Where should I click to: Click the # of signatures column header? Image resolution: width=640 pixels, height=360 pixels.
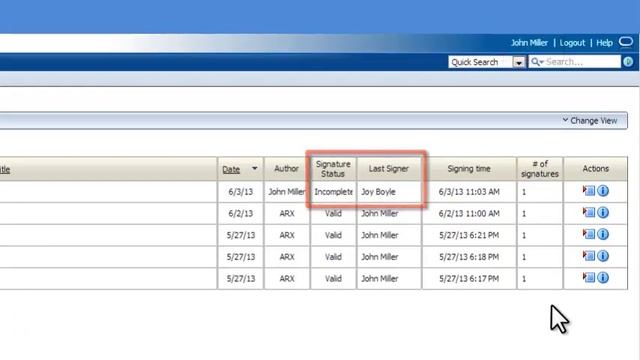tap(540, 169)
